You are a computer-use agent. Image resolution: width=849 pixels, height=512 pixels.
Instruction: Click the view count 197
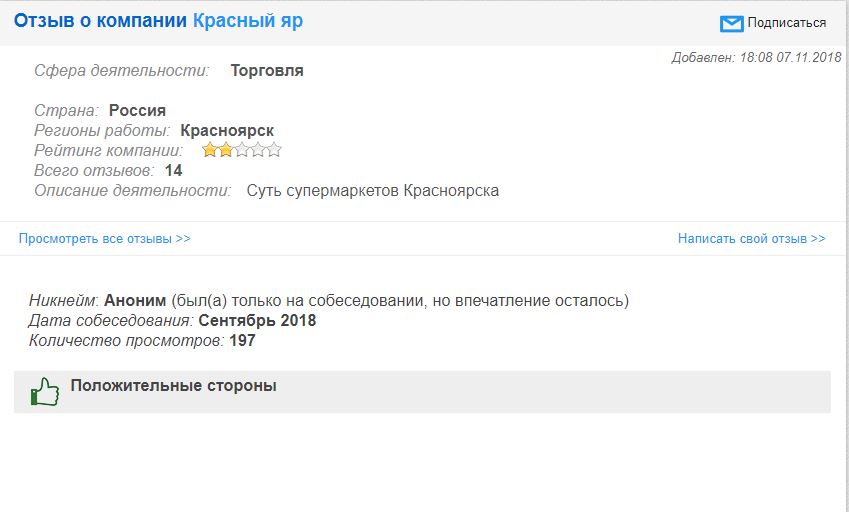242,340
